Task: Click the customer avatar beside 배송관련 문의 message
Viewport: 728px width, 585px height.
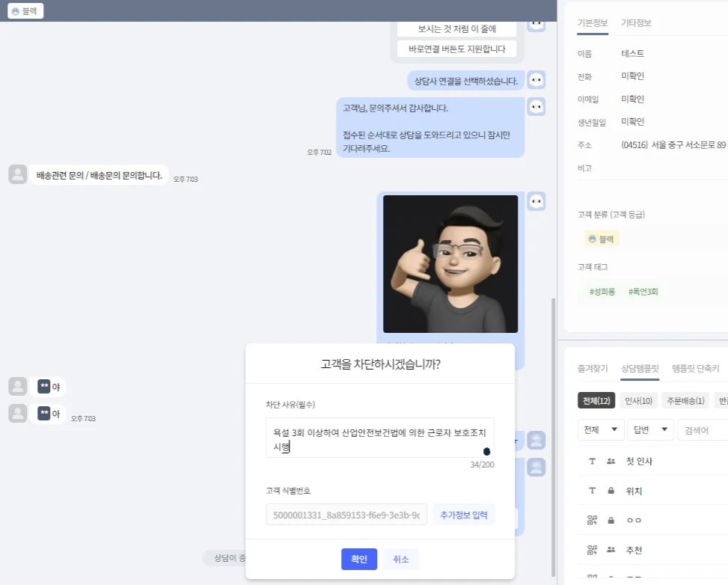Action: 17,174
